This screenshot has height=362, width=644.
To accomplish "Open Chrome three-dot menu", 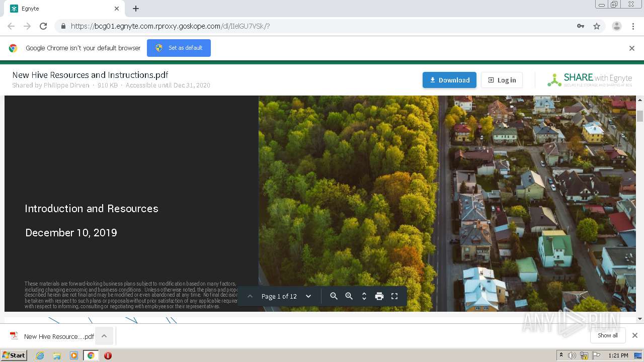I will [633, 26].
